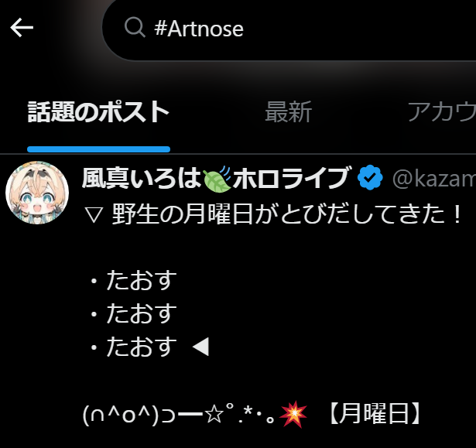The image size is (476, 448).
Task: Switch to the 話題のポスト tab
Action: point(98,112)
